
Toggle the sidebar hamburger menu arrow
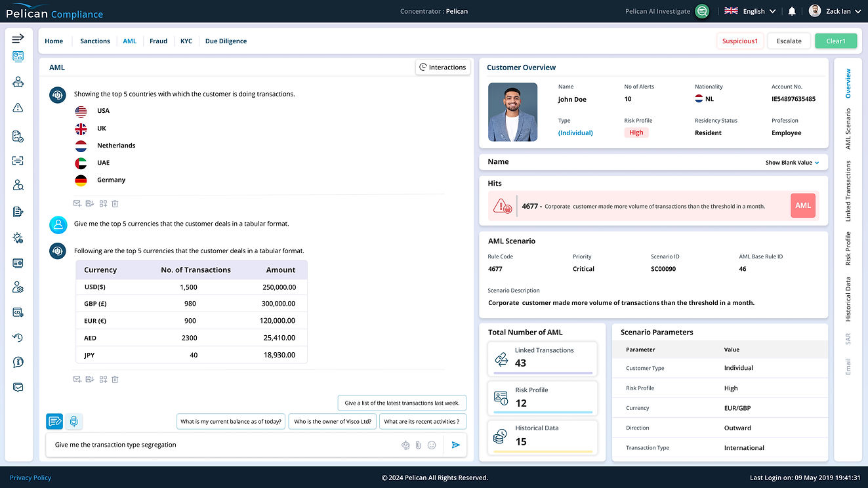[18, 39]
